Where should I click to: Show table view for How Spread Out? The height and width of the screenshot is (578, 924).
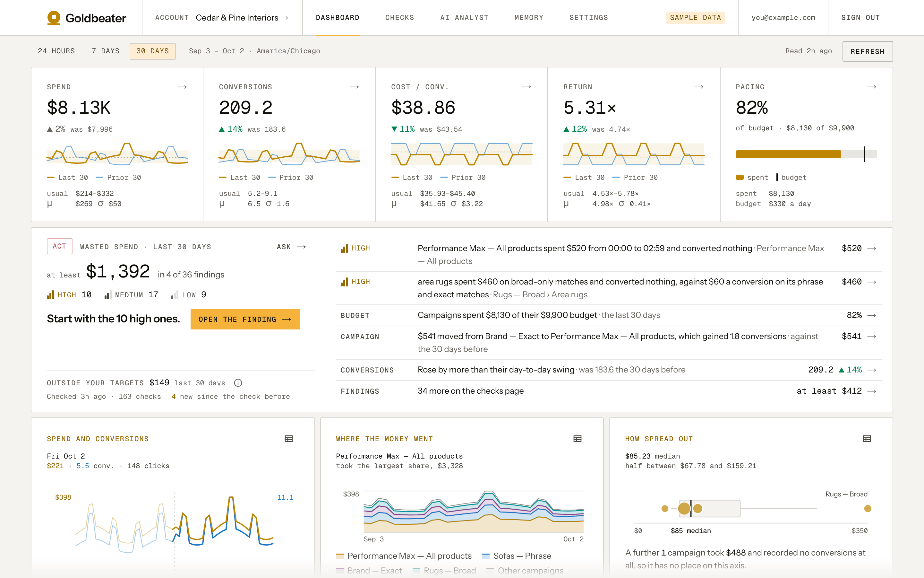(x=867, y=439)
